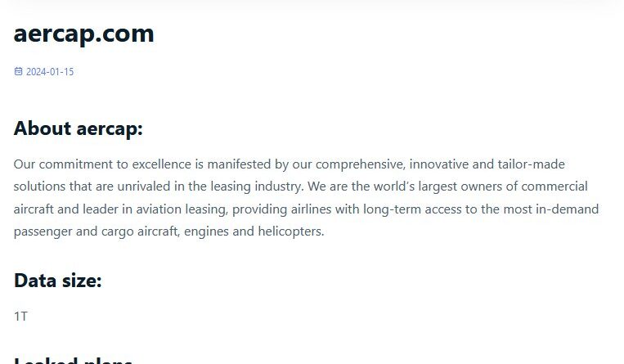Click the word 'comprehensive' in the description
624x364 pixels.
point(360,164)
